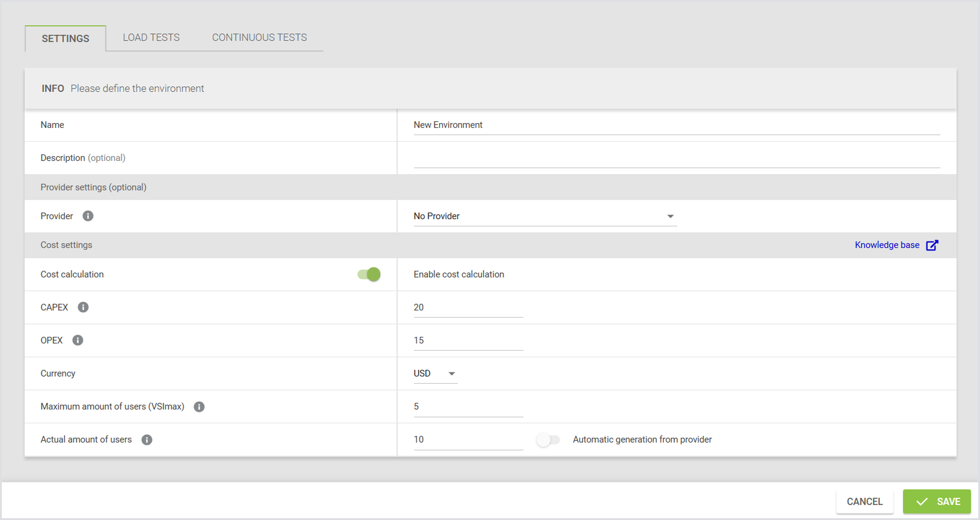
Task: Expand the USD currency dropdown
Action: pyautogui.click(x=435, y=373)
